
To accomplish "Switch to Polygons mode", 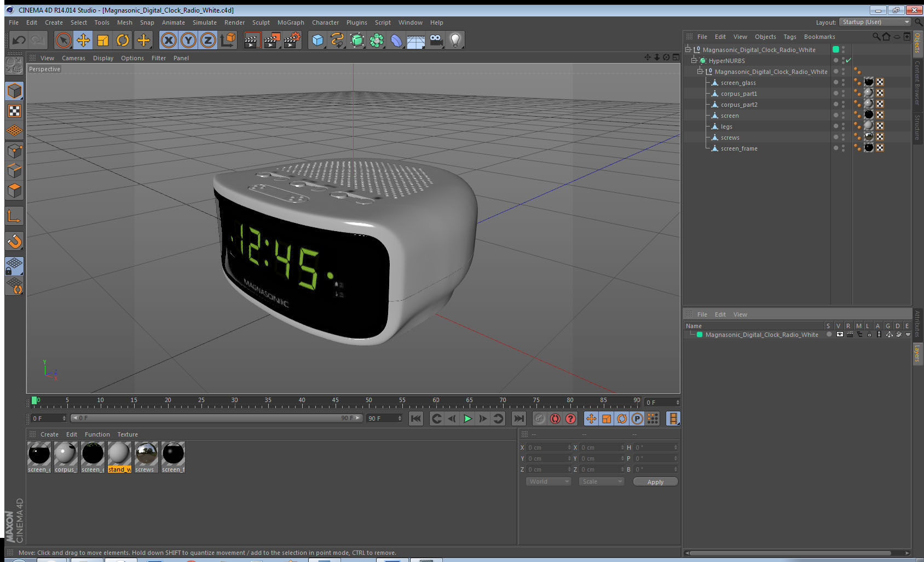I will pos(14,191).
